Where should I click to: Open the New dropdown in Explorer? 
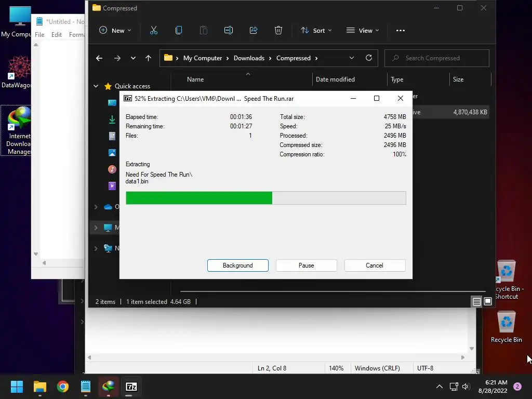coord(115,31)
